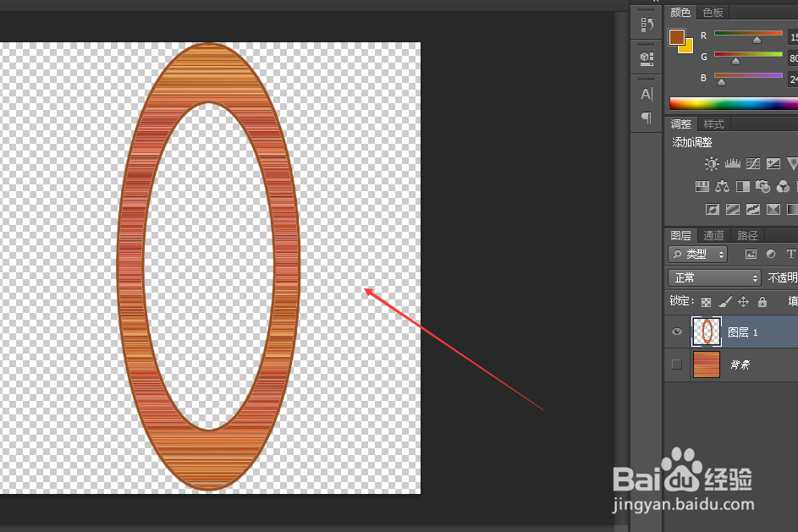Filter layers by type layers icon

pyautogui.click(x=790, y=254)
